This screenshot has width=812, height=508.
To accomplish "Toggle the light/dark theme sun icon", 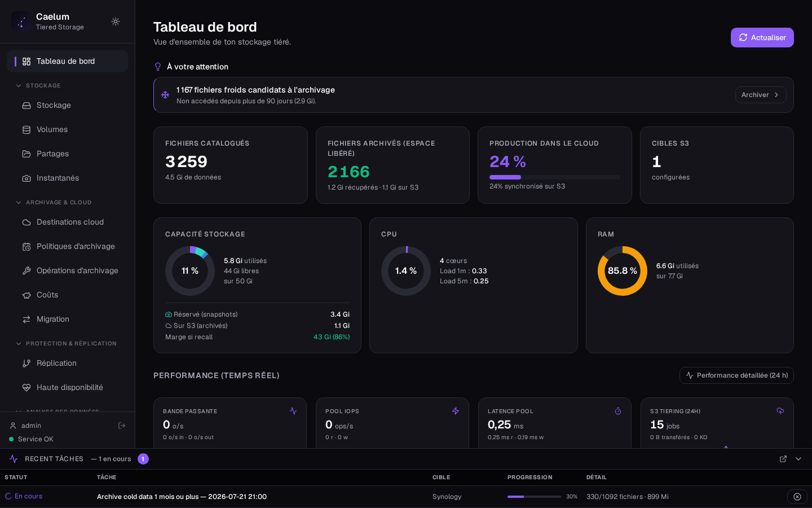I will [116, 21].
